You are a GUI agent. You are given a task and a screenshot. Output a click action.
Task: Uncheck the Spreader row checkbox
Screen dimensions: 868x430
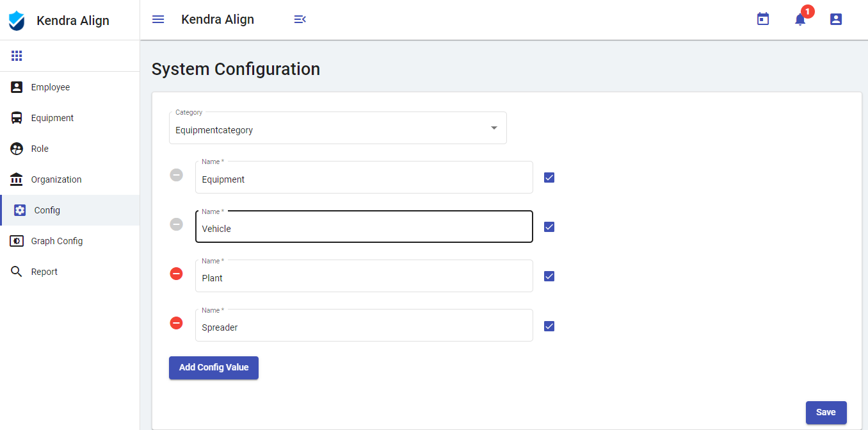[x=549, y=326]
